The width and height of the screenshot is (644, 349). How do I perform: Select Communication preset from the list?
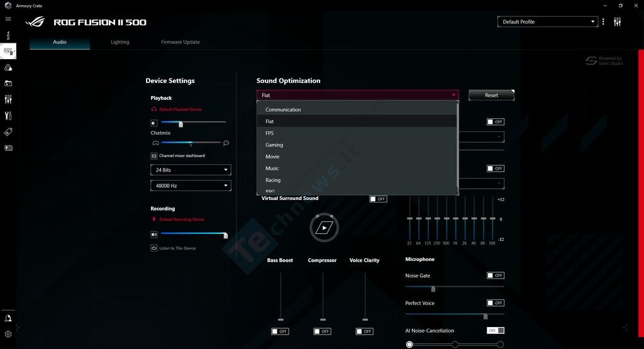coord(357,109)
